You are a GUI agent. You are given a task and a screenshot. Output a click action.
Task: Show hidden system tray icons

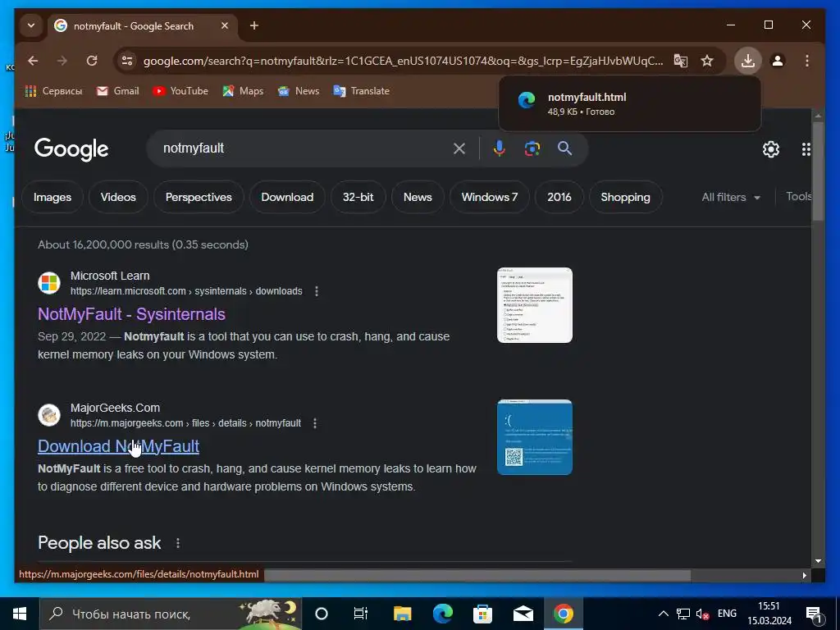point(663,614)
